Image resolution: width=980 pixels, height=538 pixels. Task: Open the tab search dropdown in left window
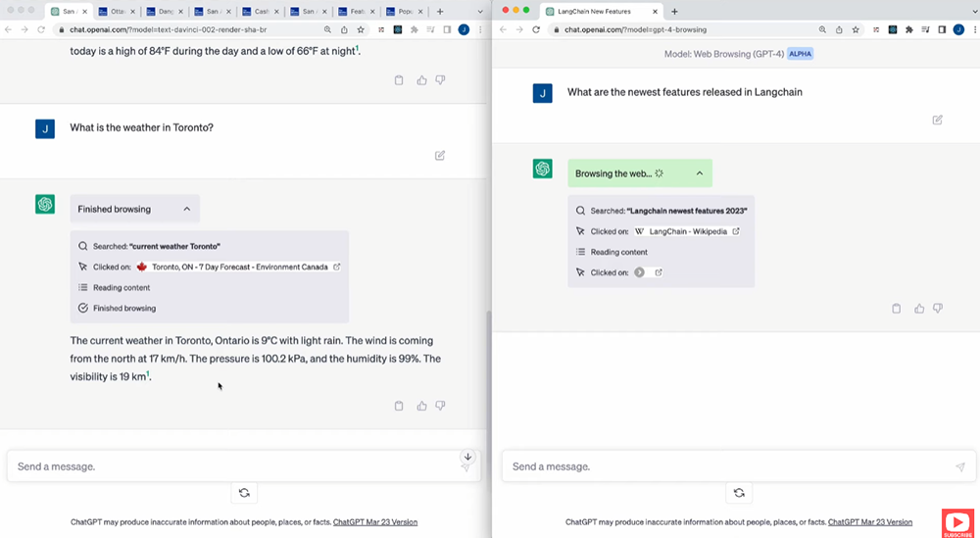pos(480,11)
